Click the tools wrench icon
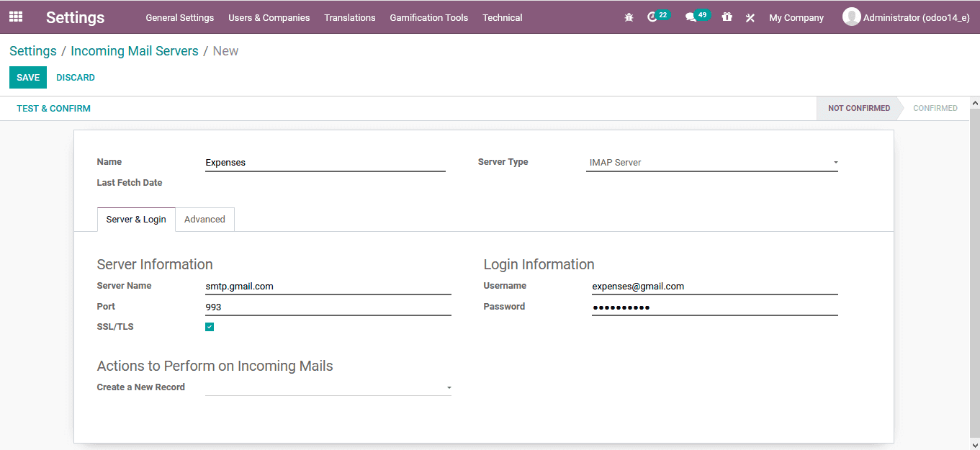The image size is (980, 450). click(x=750, y=17)
